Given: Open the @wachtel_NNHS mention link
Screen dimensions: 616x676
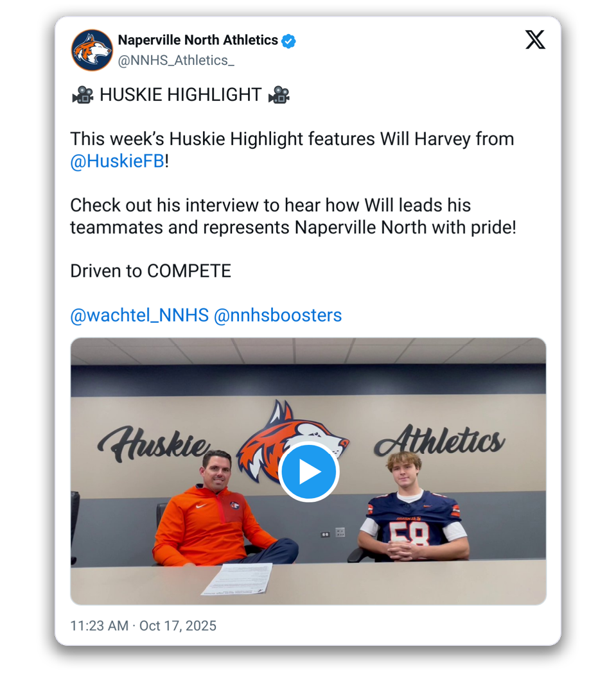Looking at the screenshot, I should click(x=139, y=316).
